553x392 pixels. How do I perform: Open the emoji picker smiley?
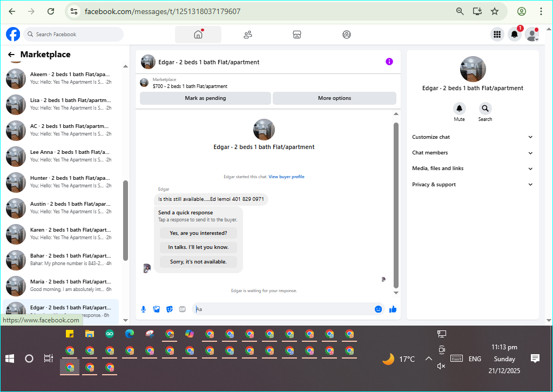(x=378, y=309)
